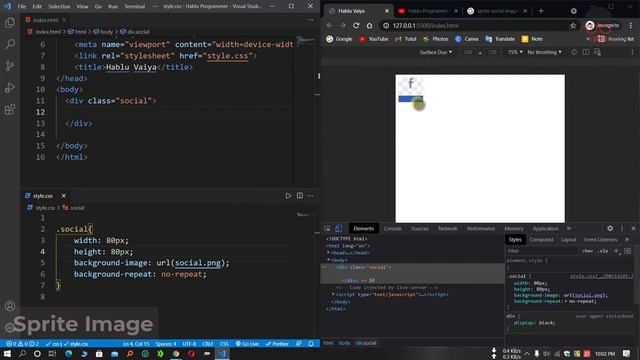Open Surface Duo device dropdown
This screenshot has width=640, height=360.
436,52
